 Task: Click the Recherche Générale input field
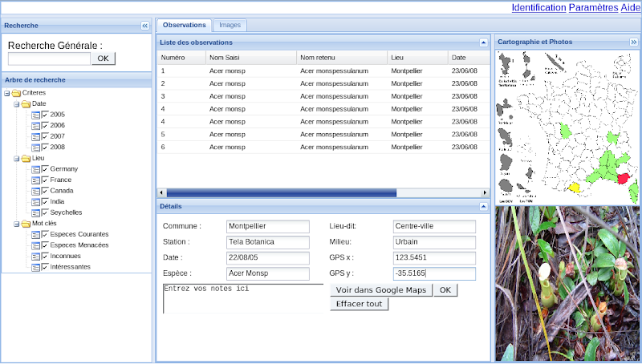[x=49, y=59]
